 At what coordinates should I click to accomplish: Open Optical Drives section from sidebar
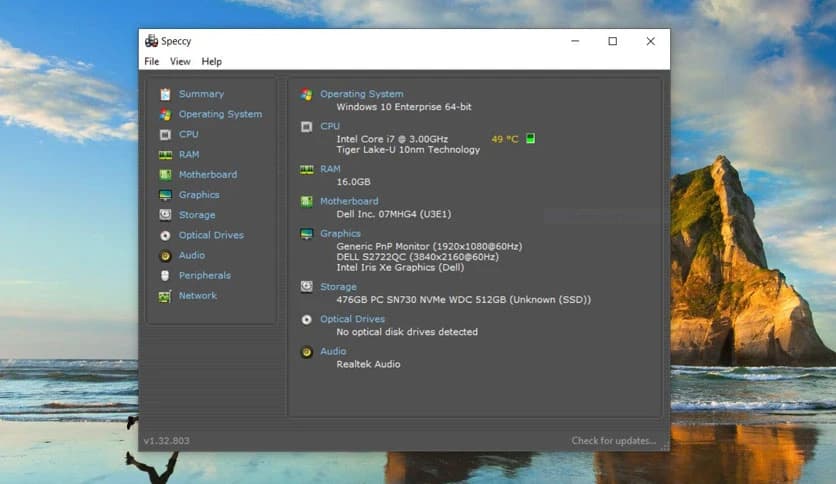tap(211, 235)
